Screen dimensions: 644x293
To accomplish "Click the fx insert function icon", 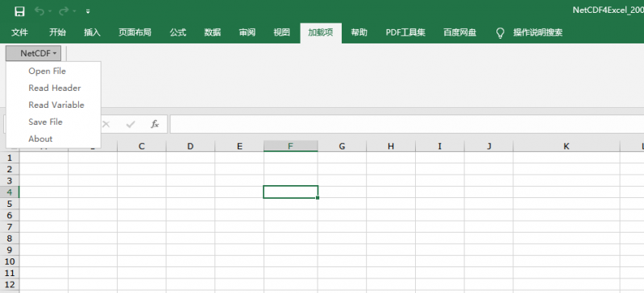I will point(155,124).
